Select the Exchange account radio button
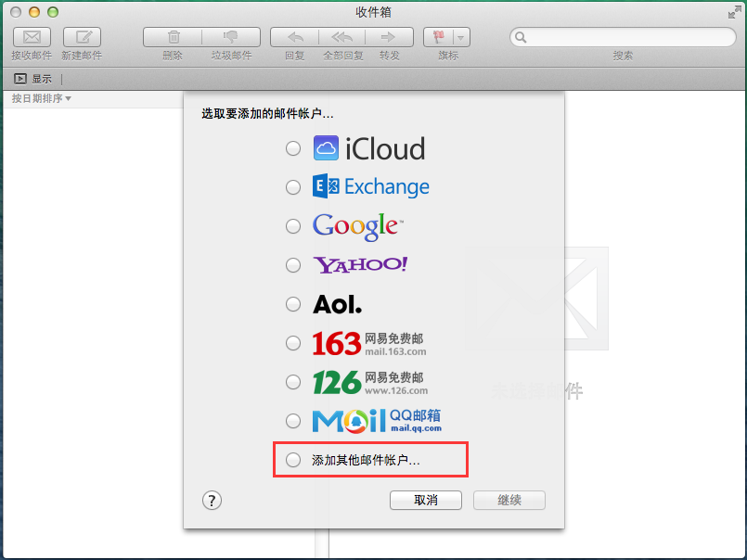This screenshot has height=560, width=747. coord(293,187)
